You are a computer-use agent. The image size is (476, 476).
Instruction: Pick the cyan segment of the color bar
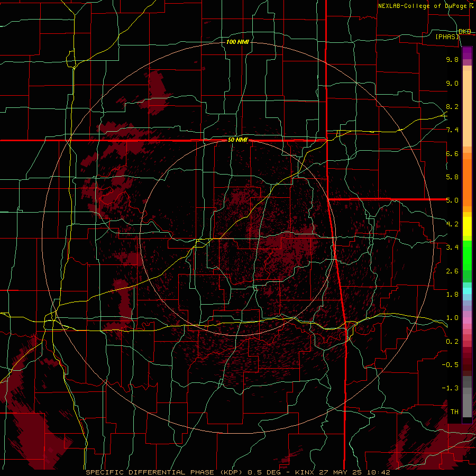pyautogui.click(x=467, y=290)
